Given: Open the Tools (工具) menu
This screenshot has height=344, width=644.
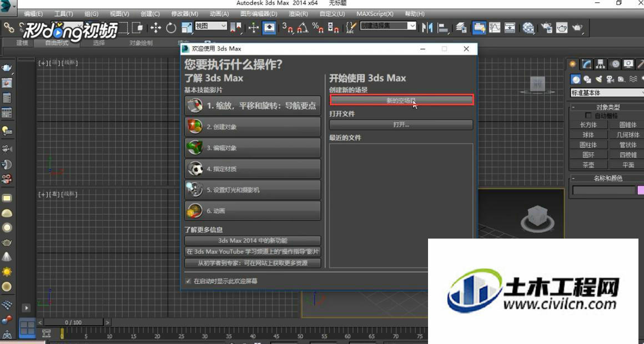Looking at the screenshot, I should [x=63, y=13].
